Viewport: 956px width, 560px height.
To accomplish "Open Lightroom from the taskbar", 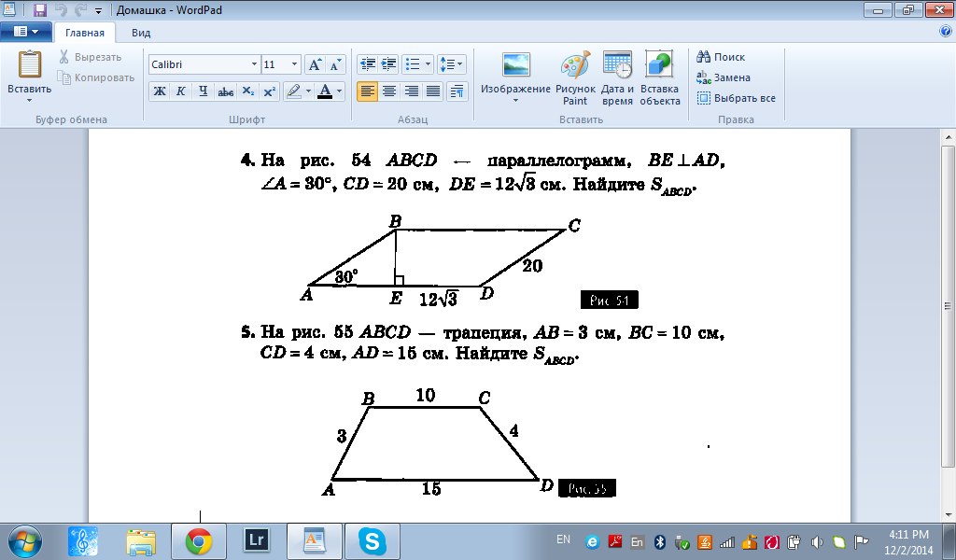I will [254, 540].
